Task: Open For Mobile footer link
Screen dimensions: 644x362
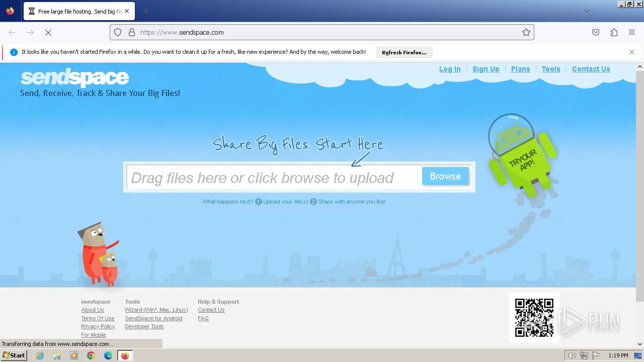Action: point(94,335)
